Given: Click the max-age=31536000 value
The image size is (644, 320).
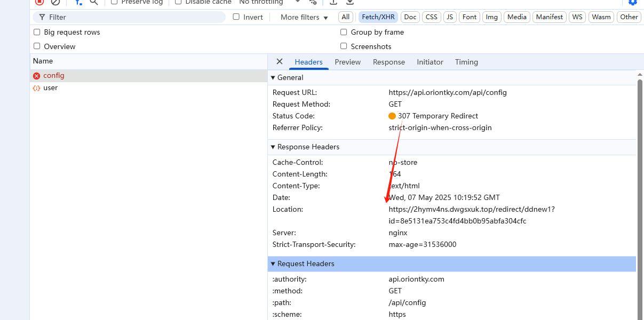Looking at the screenshot, I should click(423, 244).
